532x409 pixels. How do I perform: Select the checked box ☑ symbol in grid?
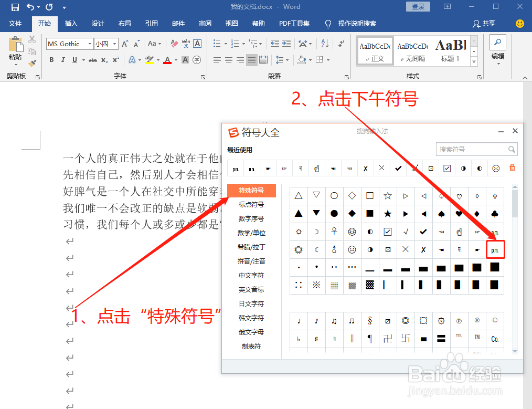coord(389,232)
